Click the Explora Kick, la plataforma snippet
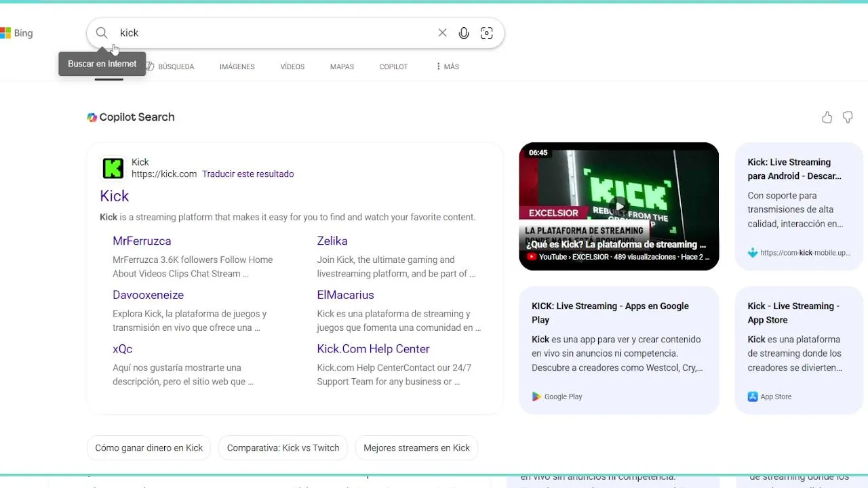 (190, 321)
